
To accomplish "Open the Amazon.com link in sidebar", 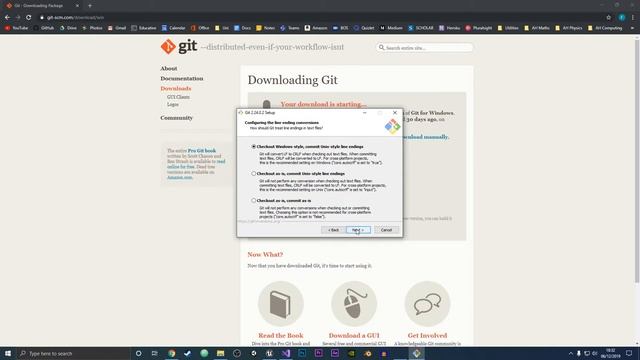I will tap(180, 177).
